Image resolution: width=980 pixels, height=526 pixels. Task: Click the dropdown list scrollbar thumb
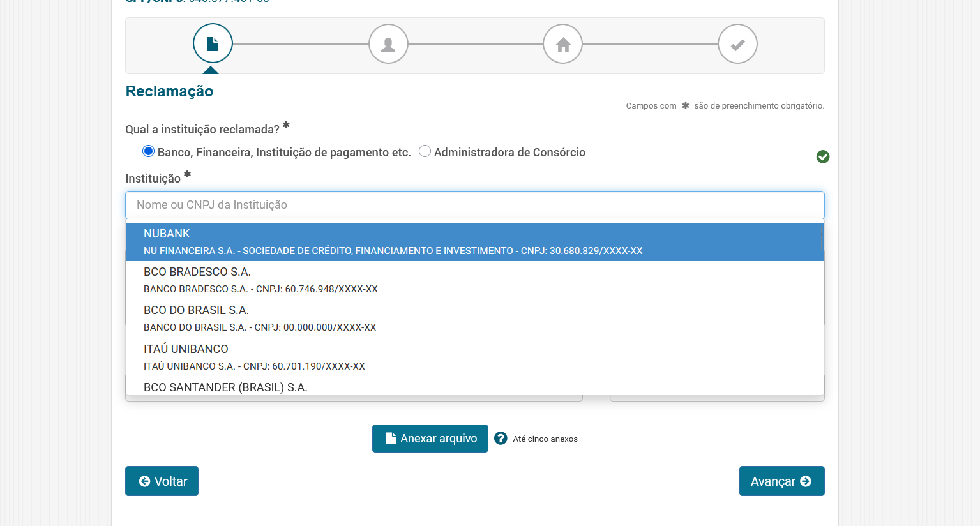(821, 239)
